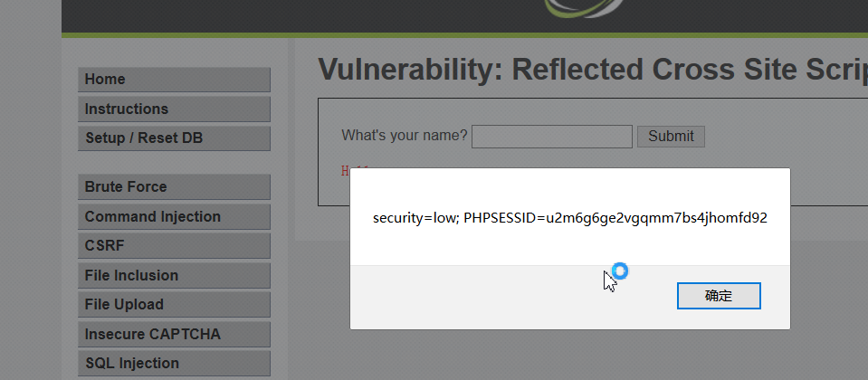Open the Home menu item
868x380 pixels.
point(174,80)
